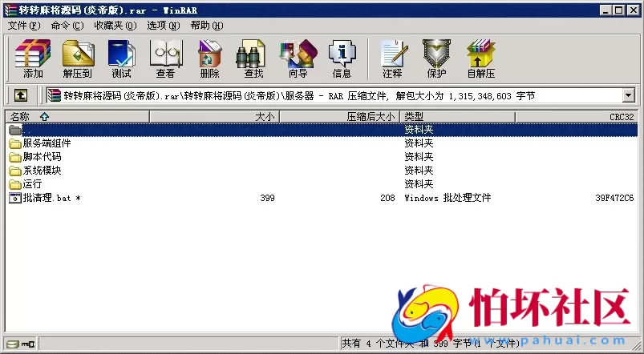This screenshot has height=354, width=644.
Task: Open the address bar path dropdown arrow
Action: [x=629, y=95]
